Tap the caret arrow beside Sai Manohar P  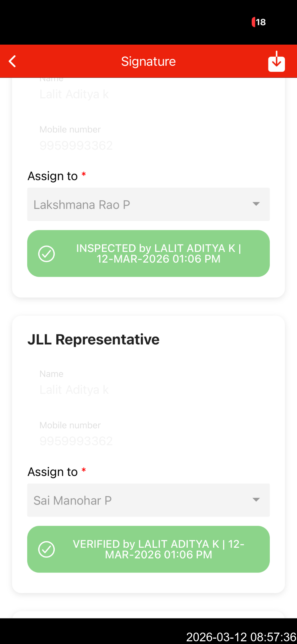click(256, 500)
